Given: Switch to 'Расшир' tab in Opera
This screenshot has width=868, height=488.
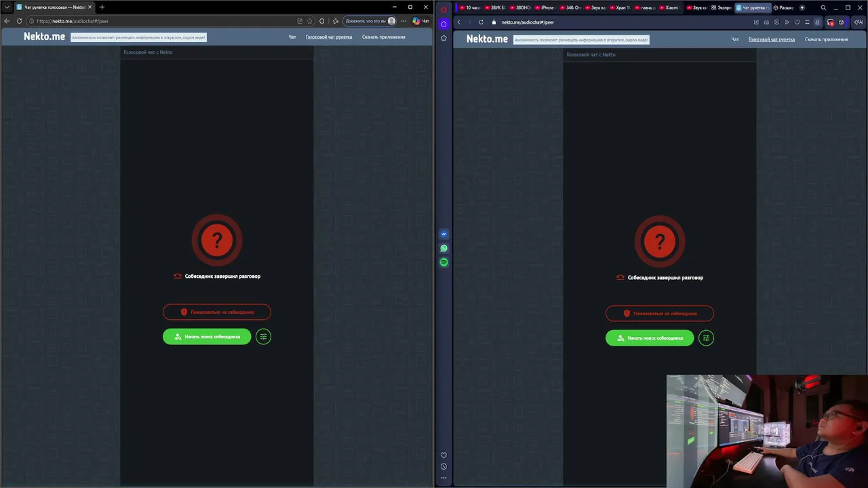Looking at the screenshot, I should 783,7.
